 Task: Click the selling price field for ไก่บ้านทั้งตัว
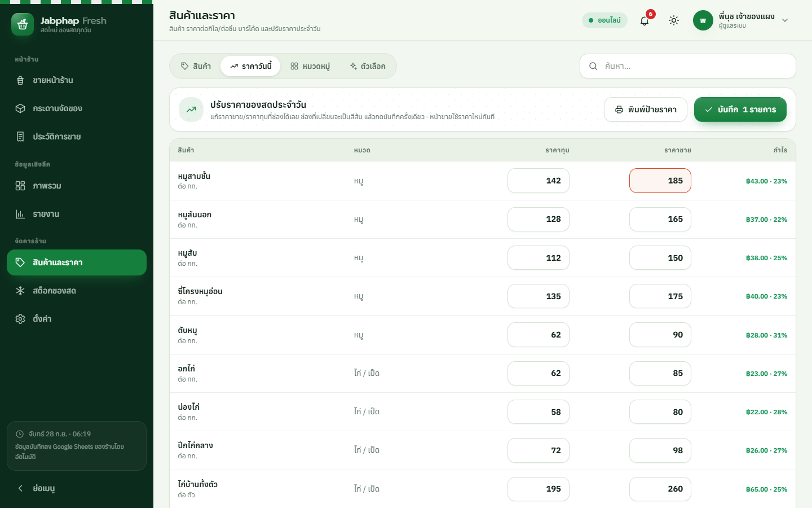point(660,489)
